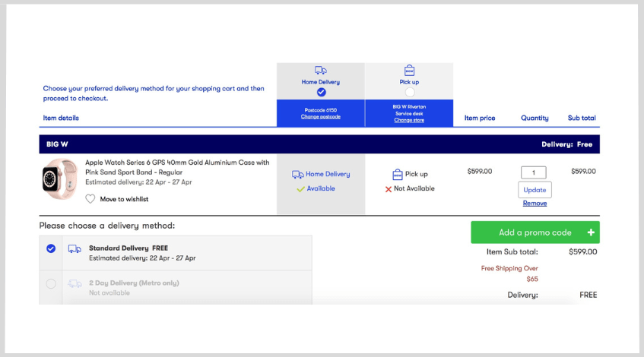Click the Item Sub total $599.00 value

(x=583, y=252)
